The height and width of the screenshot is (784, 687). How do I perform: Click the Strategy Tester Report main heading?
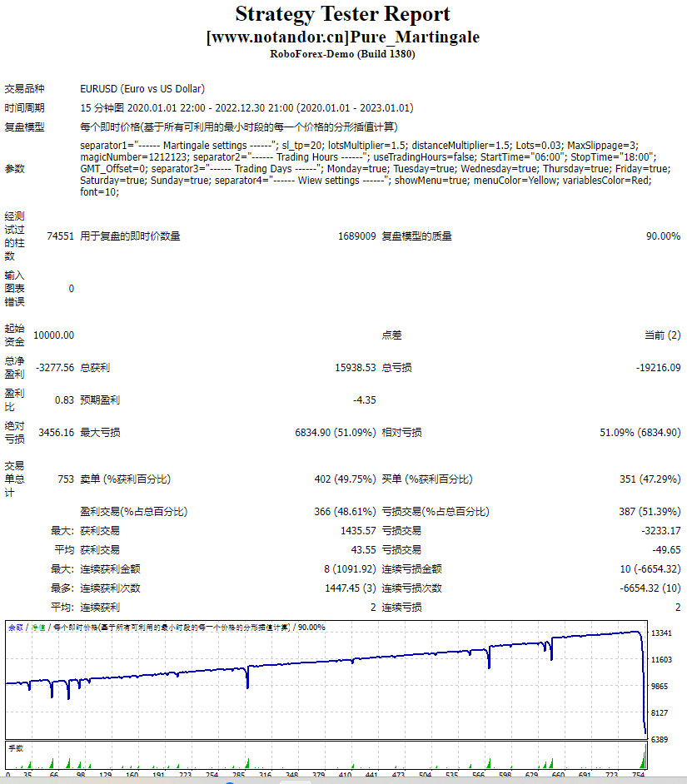pos(343,14)
